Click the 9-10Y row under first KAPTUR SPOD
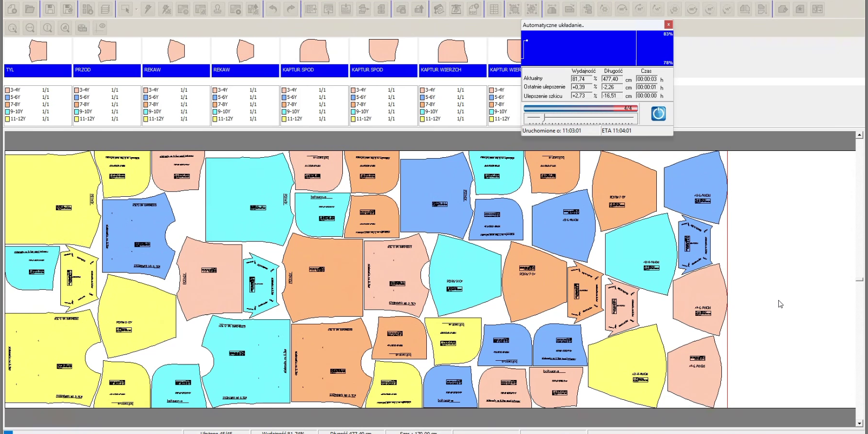 (314, 112)
